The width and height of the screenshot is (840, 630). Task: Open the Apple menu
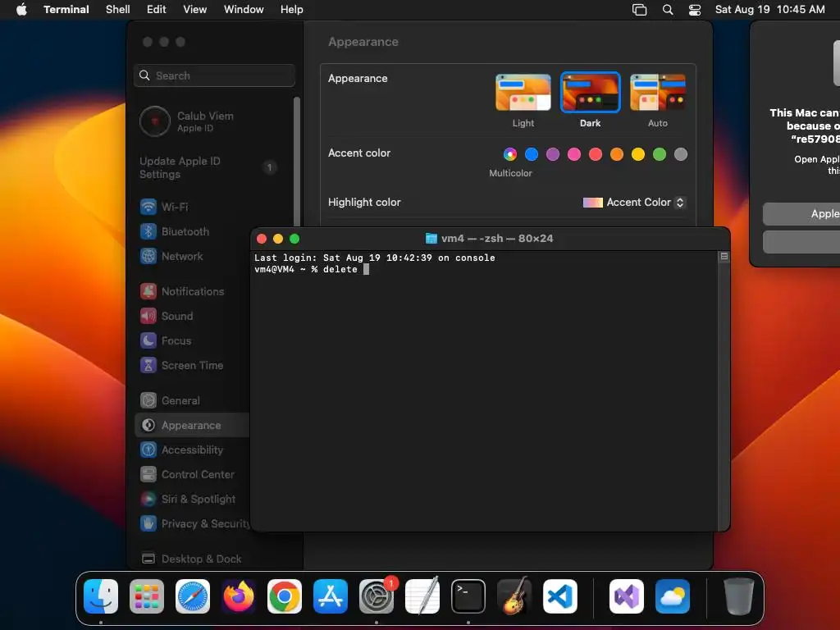pos(21,9)
